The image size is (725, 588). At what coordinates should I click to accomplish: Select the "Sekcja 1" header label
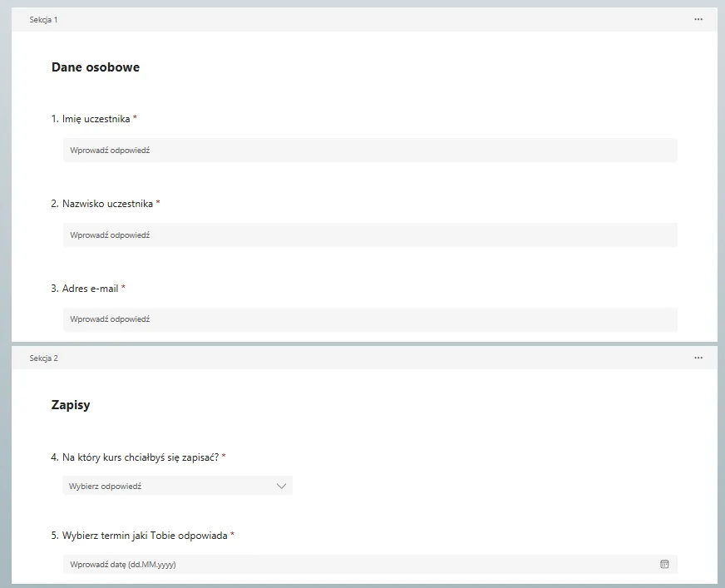click(43, 20)
